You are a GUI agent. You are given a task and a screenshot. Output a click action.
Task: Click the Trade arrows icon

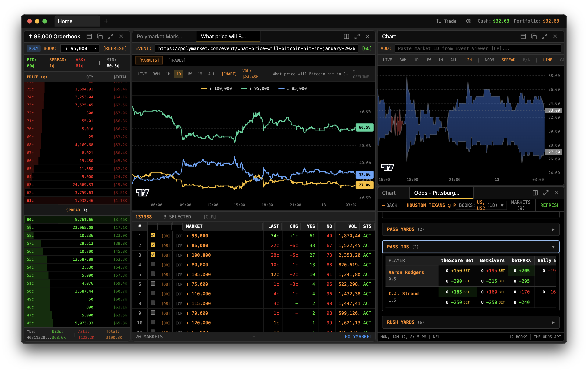tap(439, 21)
